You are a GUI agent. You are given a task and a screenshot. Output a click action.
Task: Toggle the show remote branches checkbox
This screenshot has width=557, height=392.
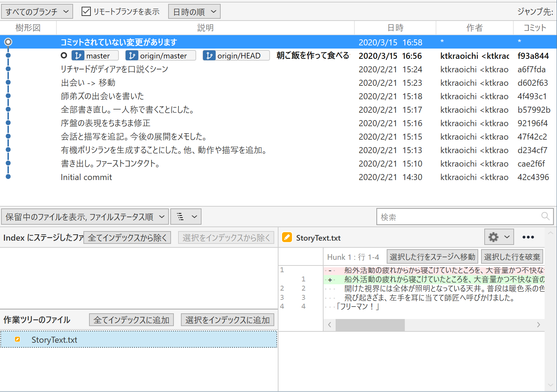click(86, 11)
